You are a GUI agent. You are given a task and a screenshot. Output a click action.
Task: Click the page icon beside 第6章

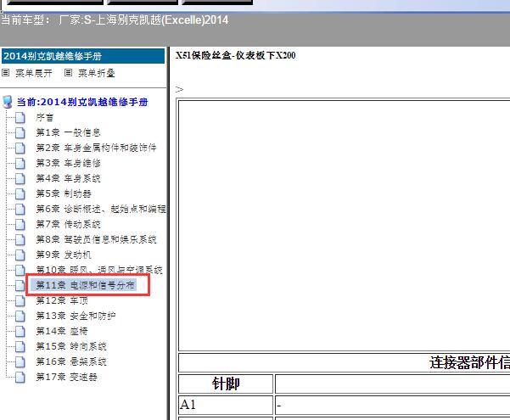(x=20, y=210)
